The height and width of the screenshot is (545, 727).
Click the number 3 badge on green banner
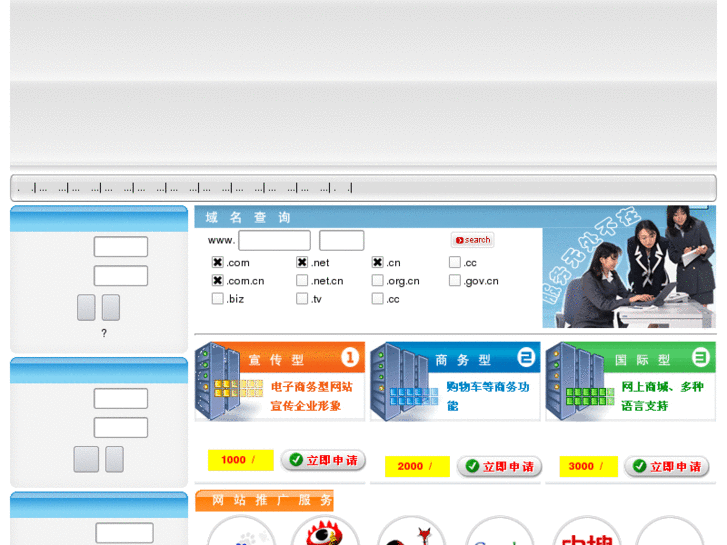click(x=701, y=358)
